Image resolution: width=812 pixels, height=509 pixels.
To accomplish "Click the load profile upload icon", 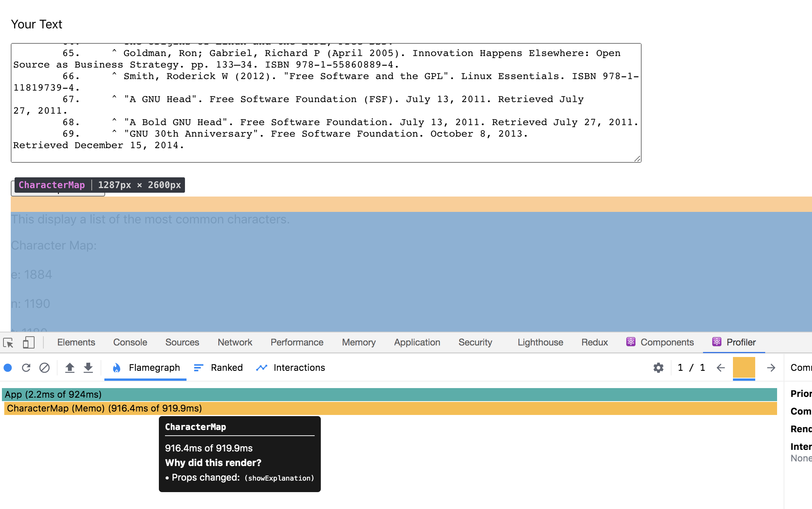I will tap(69, 368).
